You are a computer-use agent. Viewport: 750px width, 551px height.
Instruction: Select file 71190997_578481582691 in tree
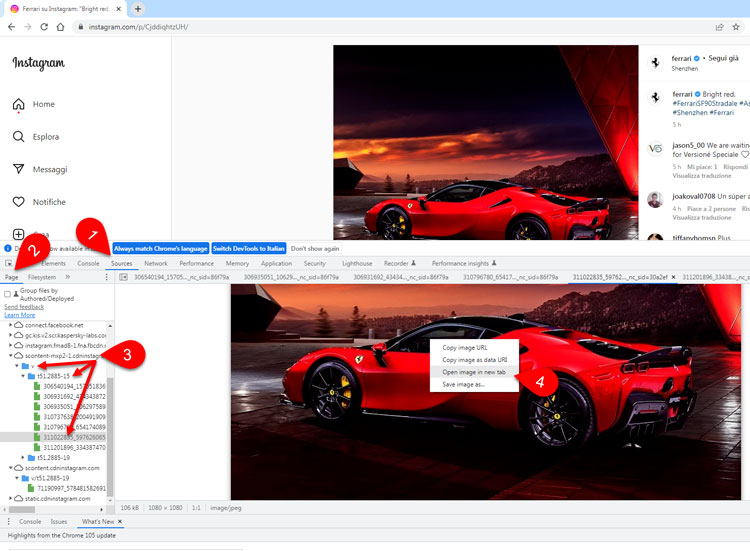tap(71, 488)
